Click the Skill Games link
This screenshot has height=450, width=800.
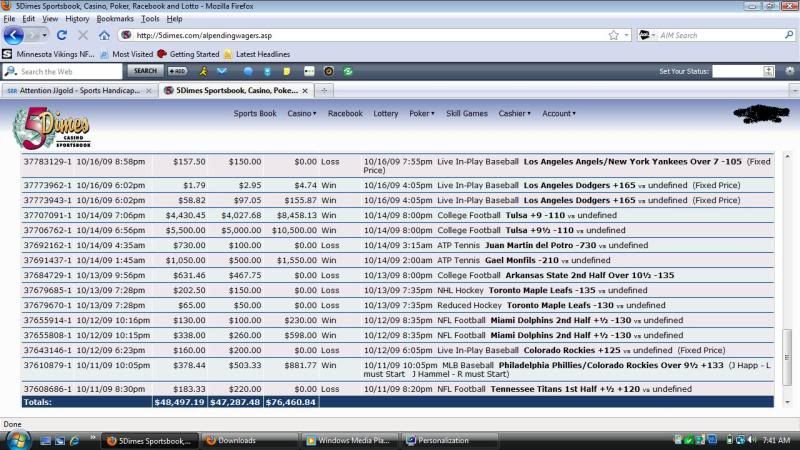[x=467, y=113]
